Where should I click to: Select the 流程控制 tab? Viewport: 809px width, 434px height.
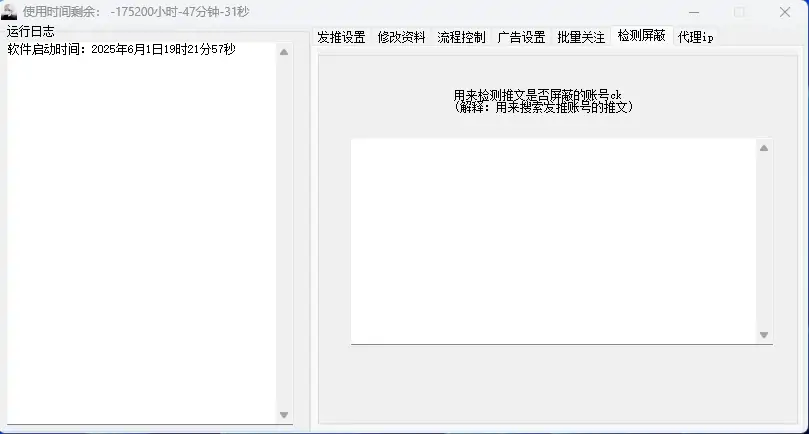(x=461, y=37)
